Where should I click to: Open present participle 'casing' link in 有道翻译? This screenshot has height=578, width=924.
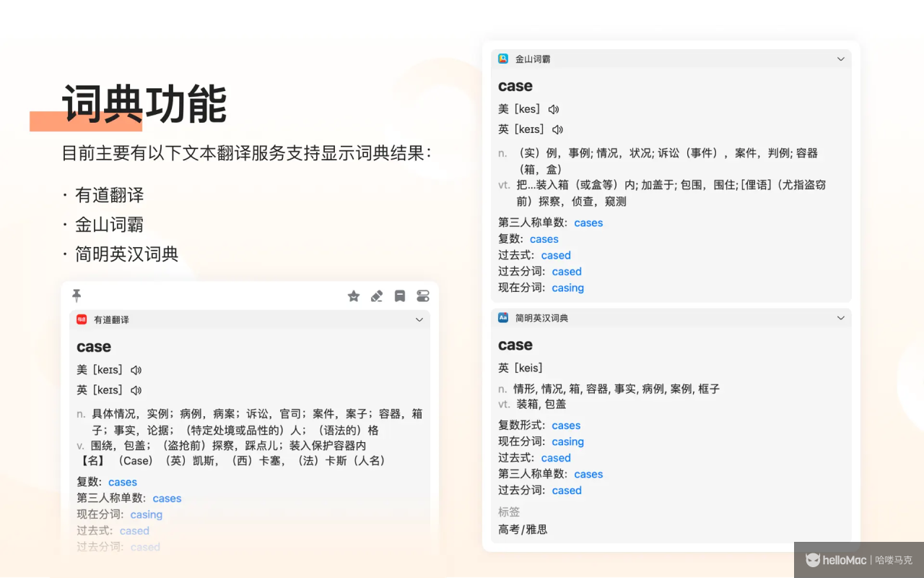click(147, 514)
